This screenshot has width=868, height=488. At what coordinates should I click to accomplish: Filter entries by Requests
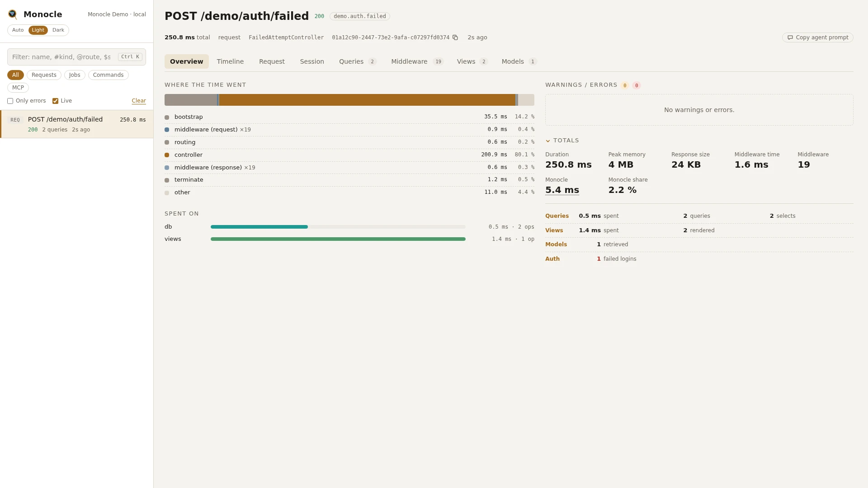(x=44, y=75)
